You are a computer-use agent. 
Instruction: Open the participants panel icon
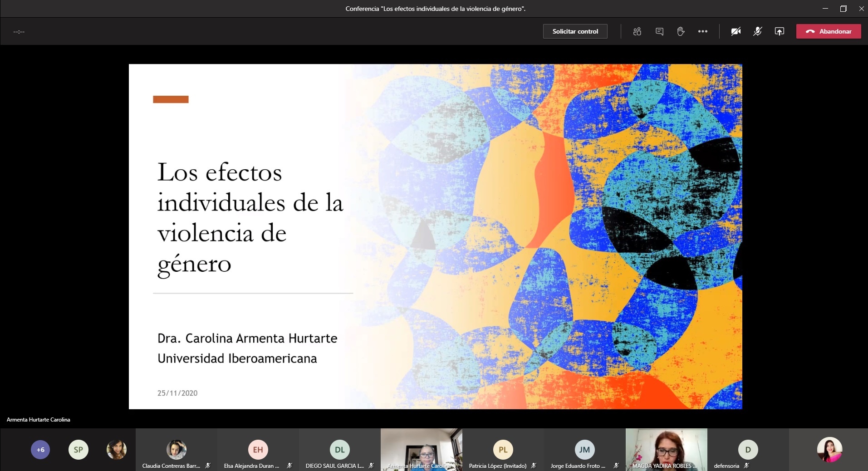[637, 31]
